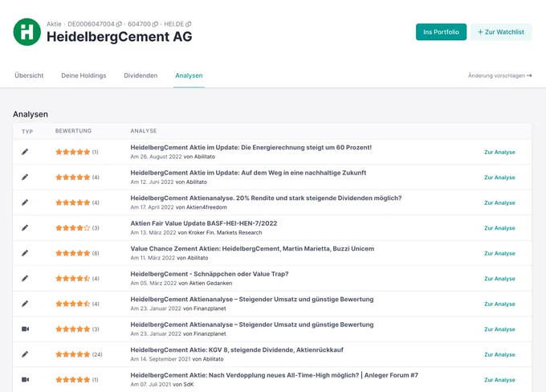Screen dimensions: 546x392
Task: Copy ticker HEI.DE with the copy icon
Action: coord(189,24)
